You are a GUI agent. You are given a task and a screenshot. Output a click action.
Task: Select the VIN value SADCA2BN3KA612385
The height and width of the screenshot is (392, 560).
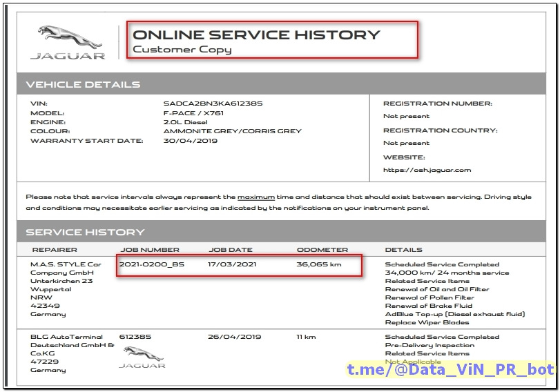[213, 104]
